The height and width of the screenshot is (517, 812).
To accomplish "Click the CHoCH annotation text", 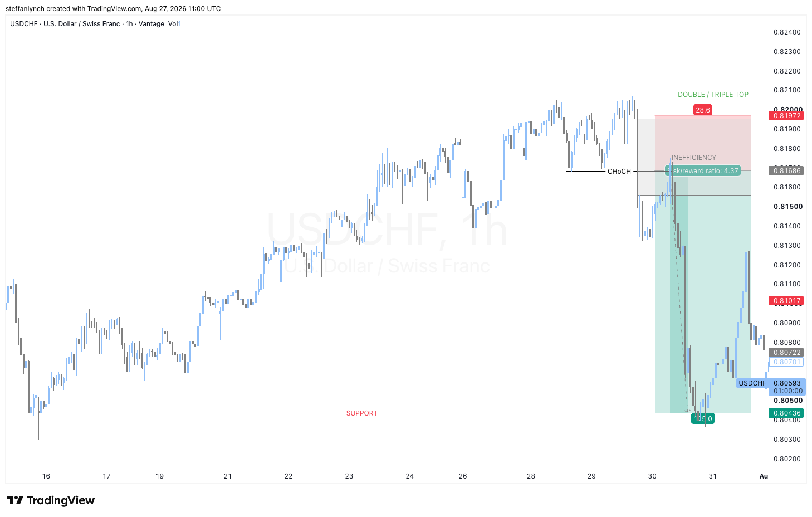I will (619, 172).
